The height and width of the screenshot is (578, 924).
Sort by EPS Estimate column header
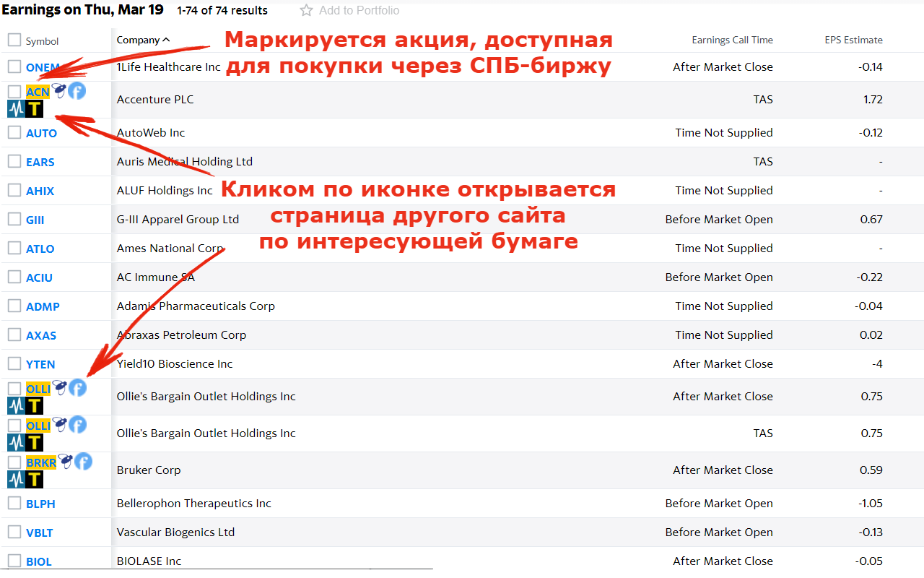pos(854,40)
